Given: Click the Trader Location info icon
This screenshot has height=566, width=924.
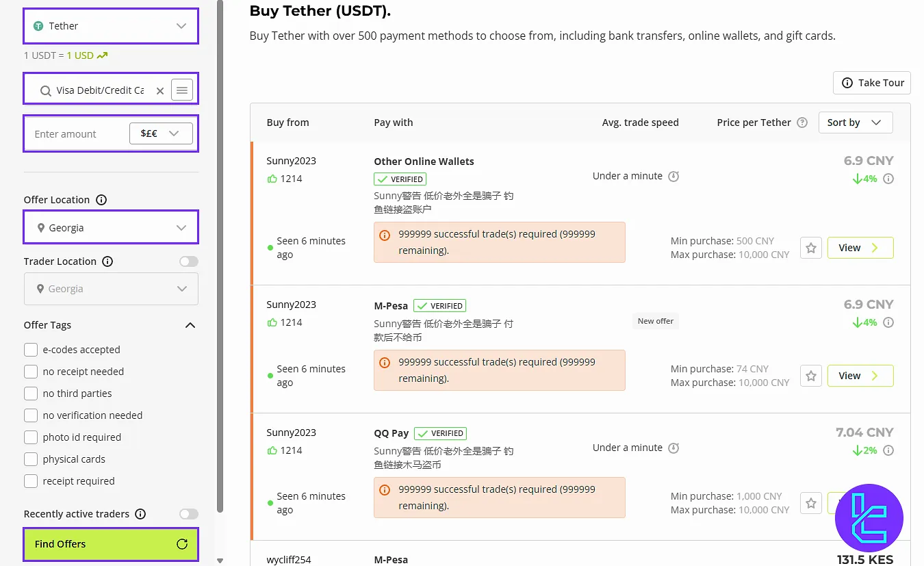Looking at the screenshot, I should (x=107, y=261).
